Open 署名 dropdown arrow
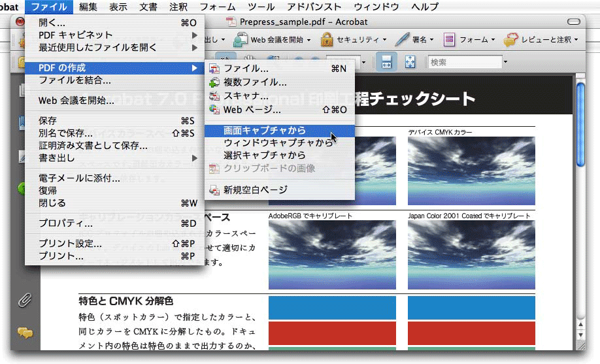600x364 pixels. point(431,40)
